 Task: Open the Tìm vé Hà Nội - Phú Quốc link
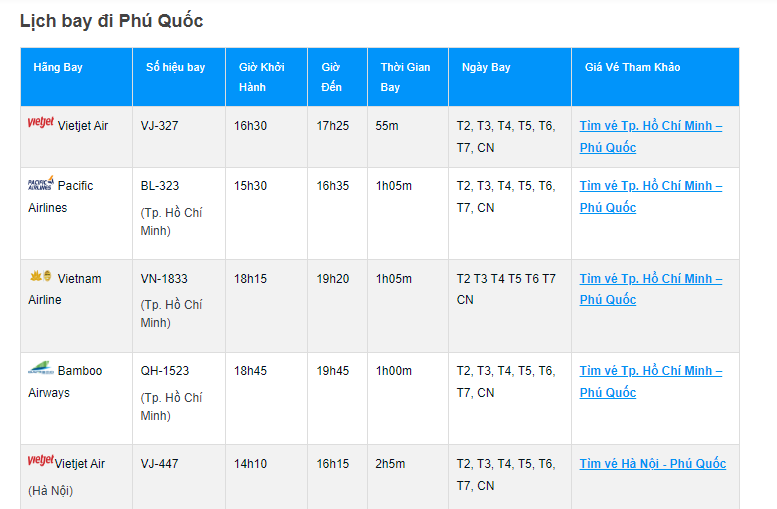[x=652, y=464]
